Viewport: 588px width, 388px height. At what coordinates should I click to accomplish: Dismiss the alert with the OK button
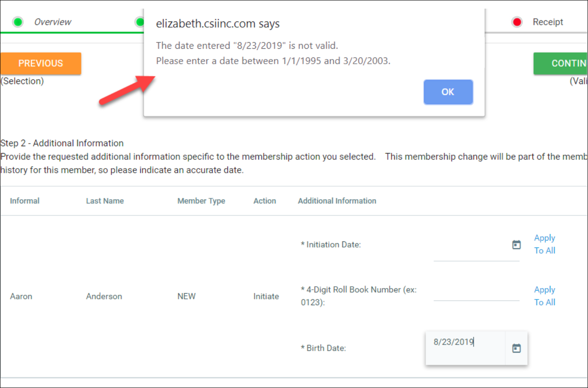(448, 92)
